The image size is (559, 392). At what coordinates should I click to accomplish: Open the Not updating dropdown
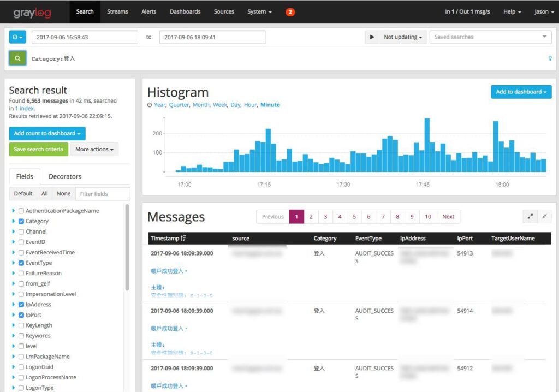tap(403, 37)
